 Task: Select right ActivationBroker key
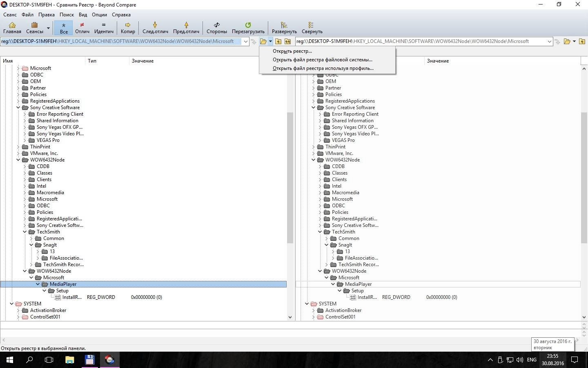[343, 310]
